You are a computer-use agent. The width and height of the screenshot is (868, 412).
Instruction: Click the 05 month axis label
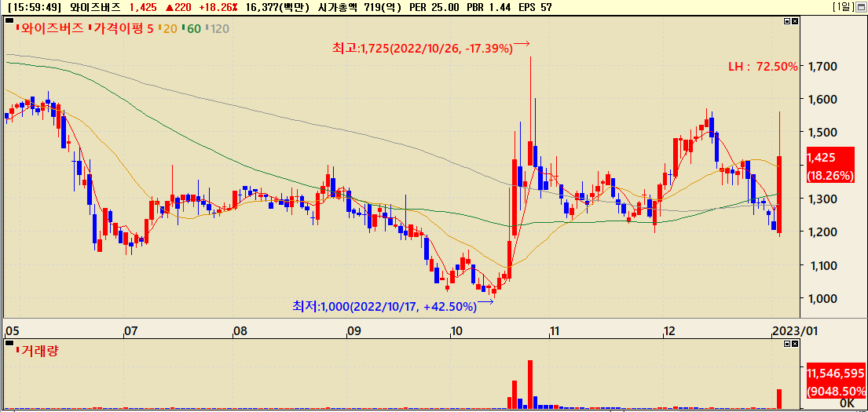[11, 331]
